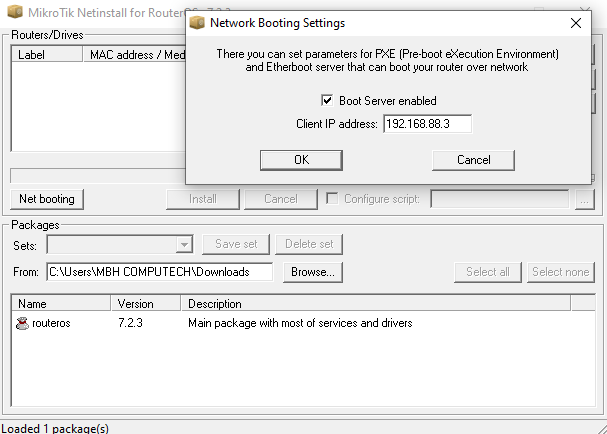This screenshot has width=607, height=434.
Task: Click the Cancel button beside Install
Action: coord(281,199)
